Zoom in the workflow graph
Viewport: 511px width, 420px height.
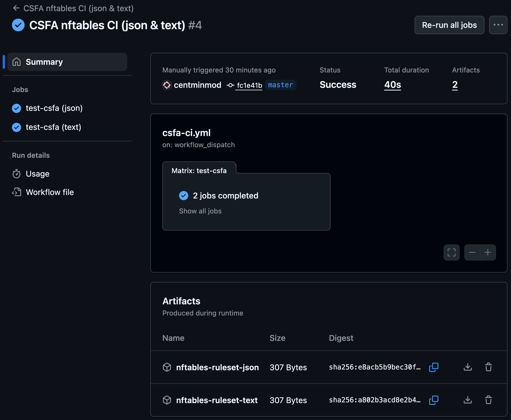point(488,252)
